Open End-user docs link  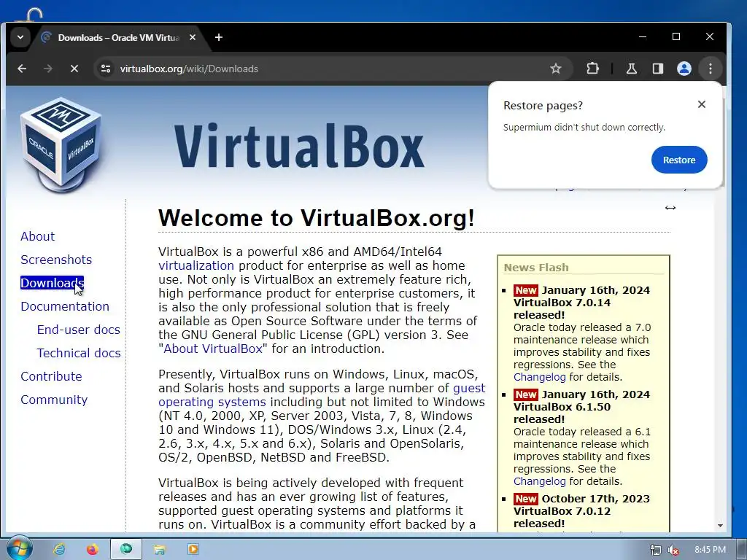79,330
